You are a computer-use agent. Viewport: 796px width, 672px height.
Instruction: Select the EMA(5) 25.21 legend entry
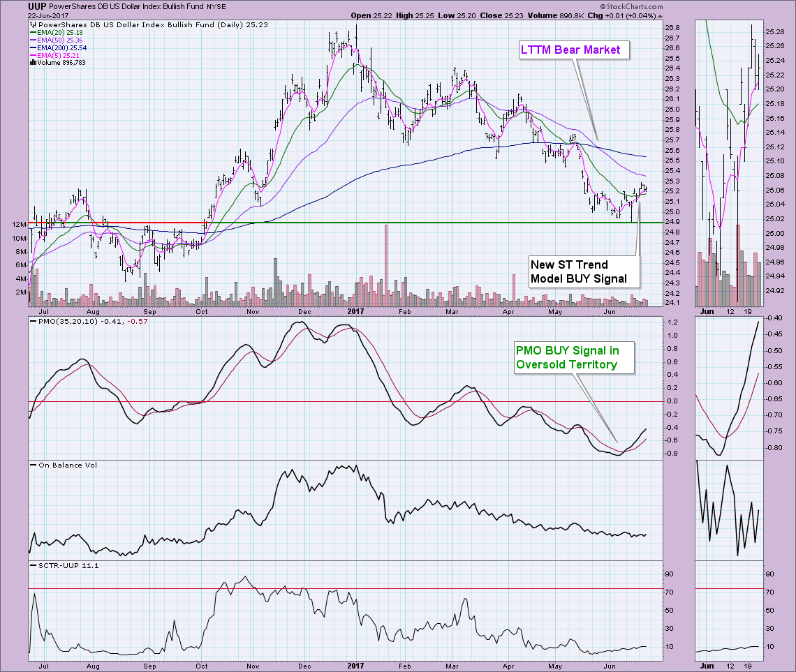coord(54,55)
